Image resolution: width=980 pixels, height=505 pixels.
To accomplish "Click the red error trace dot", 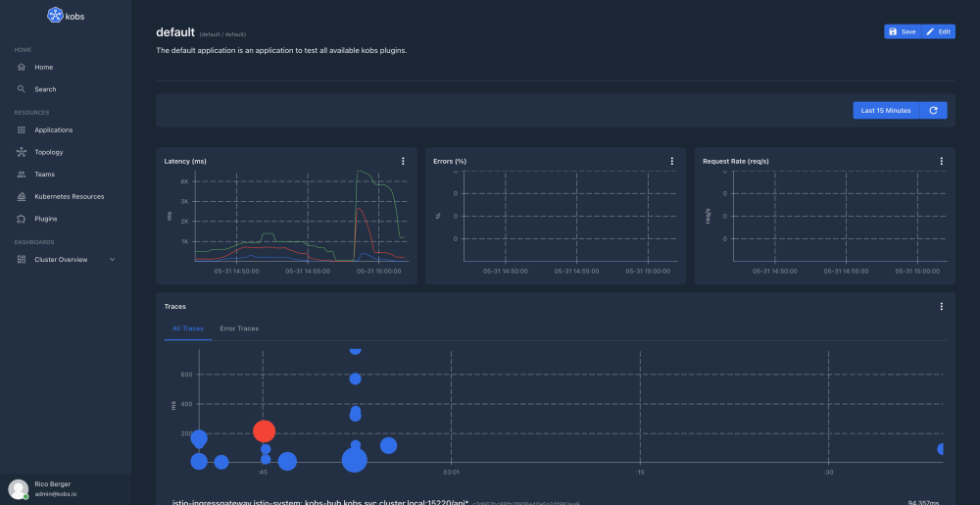I will (265, 430).
